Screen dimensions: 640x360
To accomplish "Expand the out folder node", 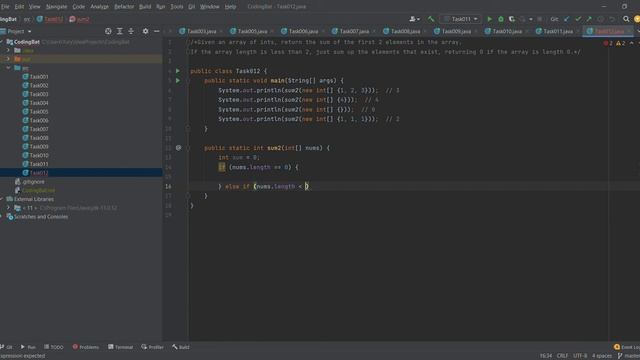I will click(x=8, y=59).
